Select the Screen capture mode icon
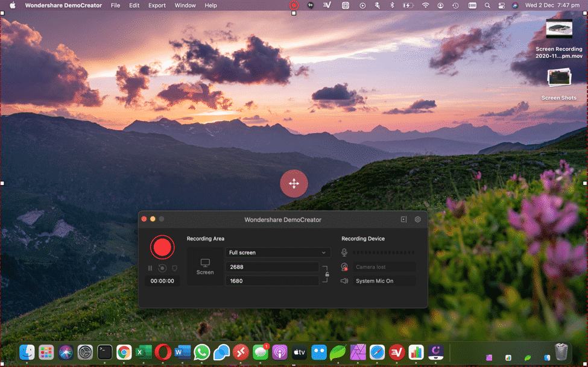The image size is (588, 367). 205,266
